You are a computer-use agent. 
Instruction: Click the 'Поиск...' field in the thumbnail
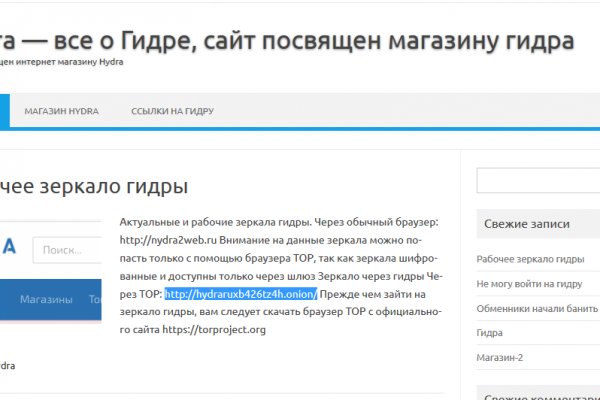tap(67, 250)
